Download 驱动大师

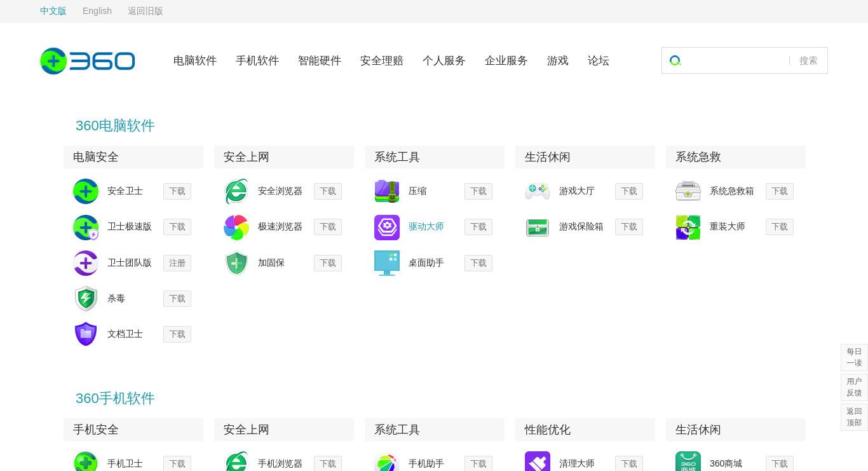pos(478,227)
